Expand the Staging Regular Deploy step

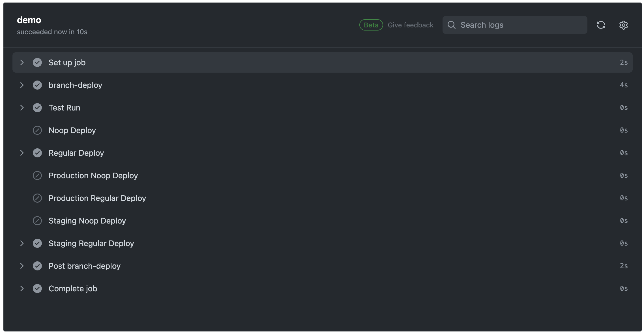[22, 243]
